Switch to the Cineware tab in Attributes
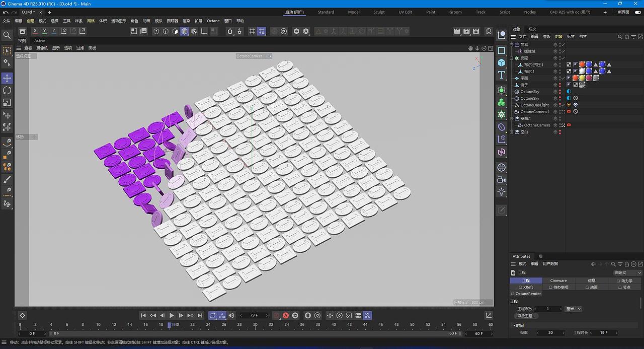 (558, 280)
